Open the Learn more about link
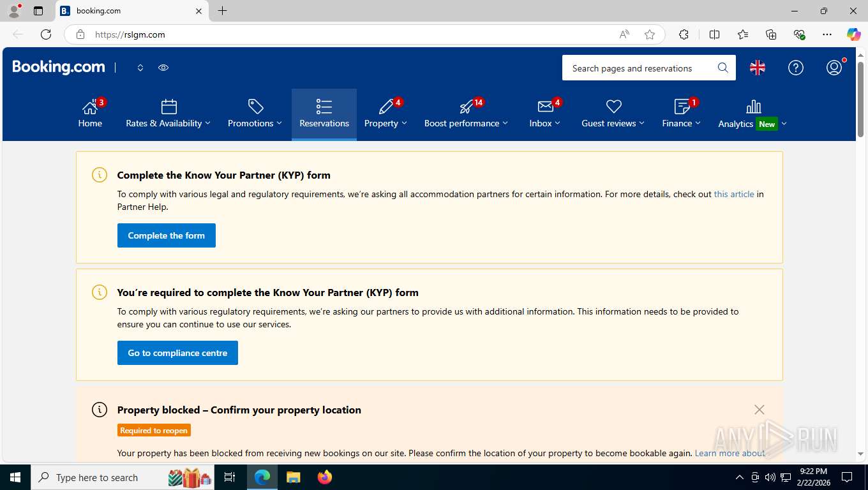This screenshot has height=490, width=868. (x=730, y=453)
